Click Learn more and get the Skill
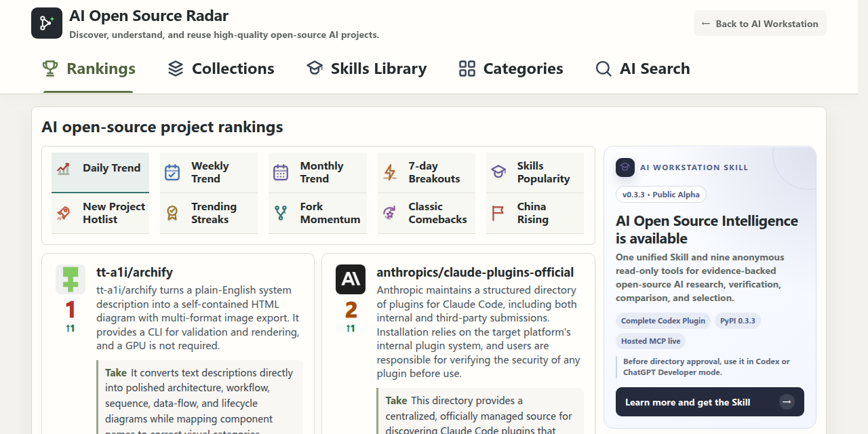 pos(710,402)
